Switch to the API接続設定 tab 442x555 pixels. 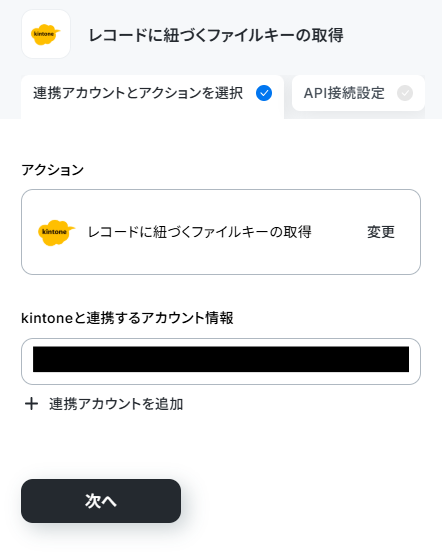pyautogui.click(x=358, y=93)
